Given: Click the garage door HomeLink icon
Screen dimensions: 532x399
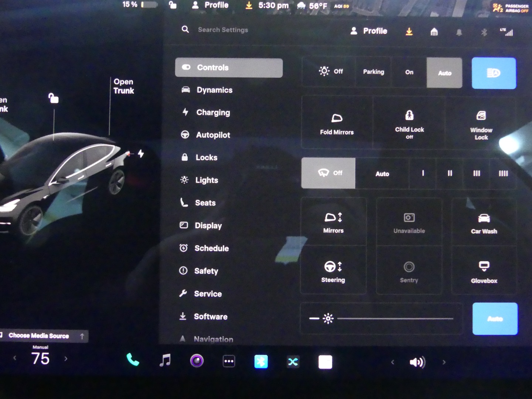Looking at the screenshot, I should click(434, 32).
